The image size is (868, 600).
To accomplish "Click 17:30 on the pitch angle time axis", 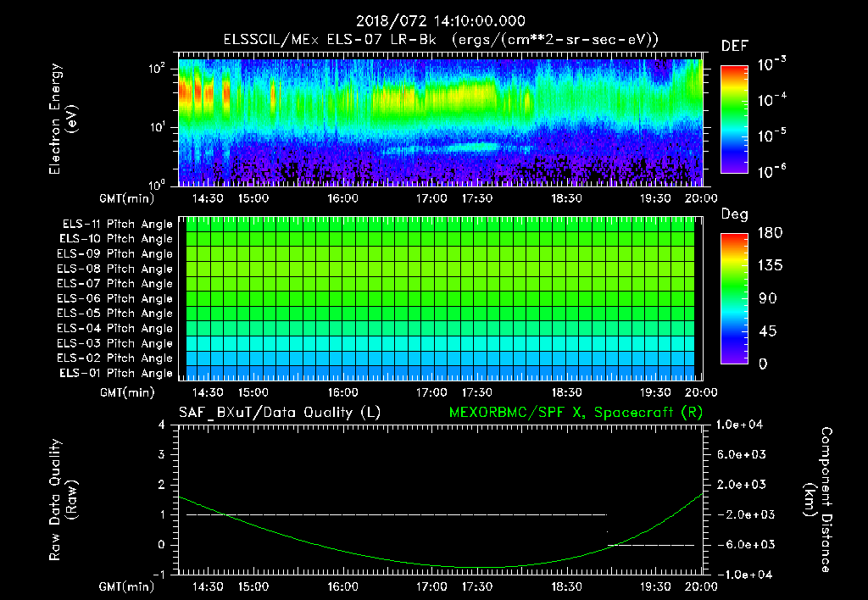I will tap(476, 392).
